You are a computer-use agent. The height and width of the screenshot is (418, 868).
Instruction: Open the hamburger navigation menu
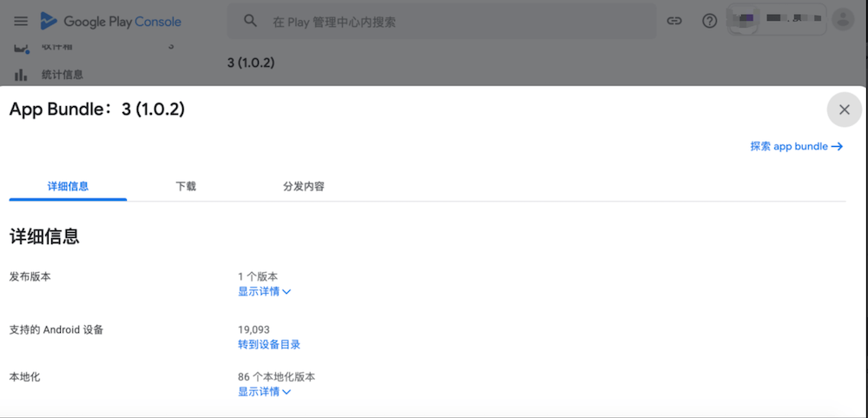click(21, 21)
